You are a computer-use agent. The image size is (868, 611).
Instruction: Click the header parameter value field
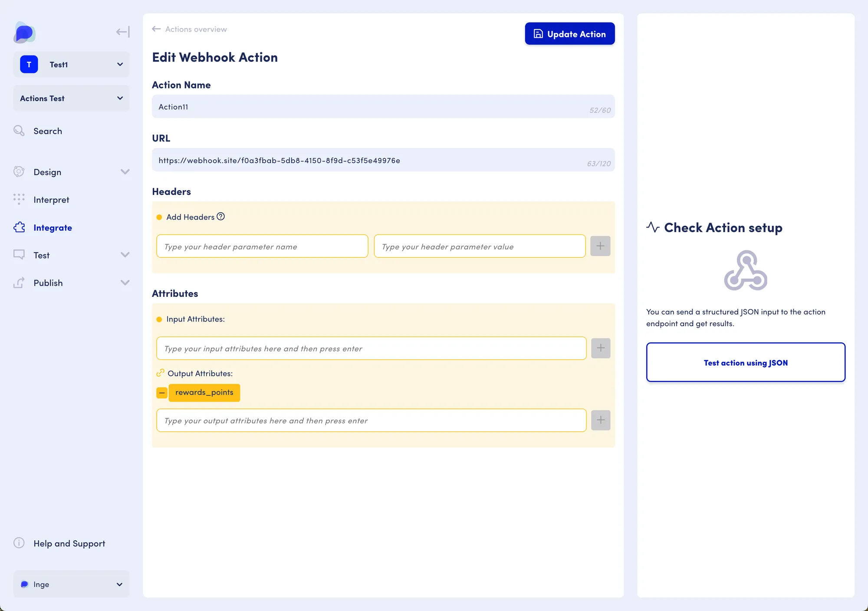pyautogui.click(x=480, y=246)
